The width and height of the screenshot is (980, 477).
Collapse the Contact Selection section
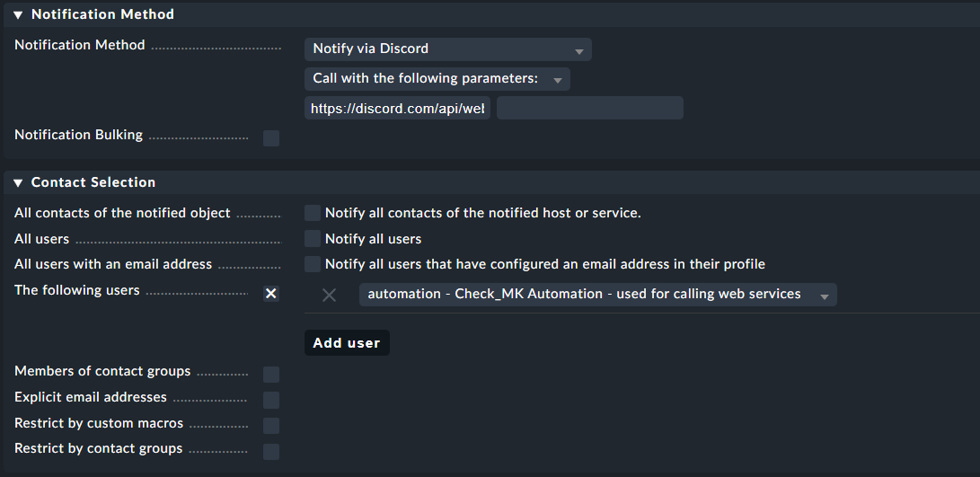[18, 182]
